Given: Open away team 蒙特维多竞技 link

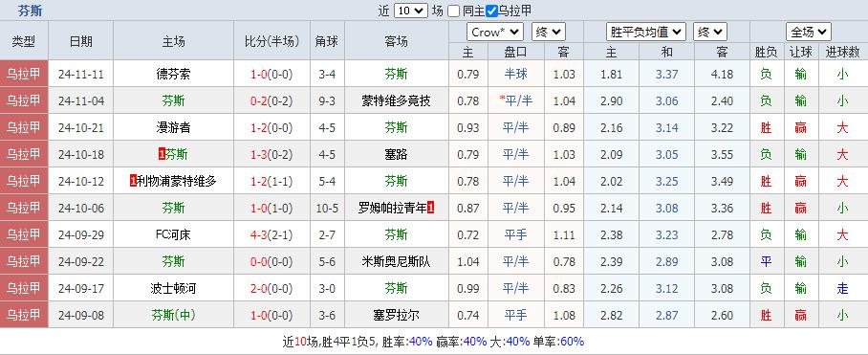Looking at the screenshot, I should point(397,100).
